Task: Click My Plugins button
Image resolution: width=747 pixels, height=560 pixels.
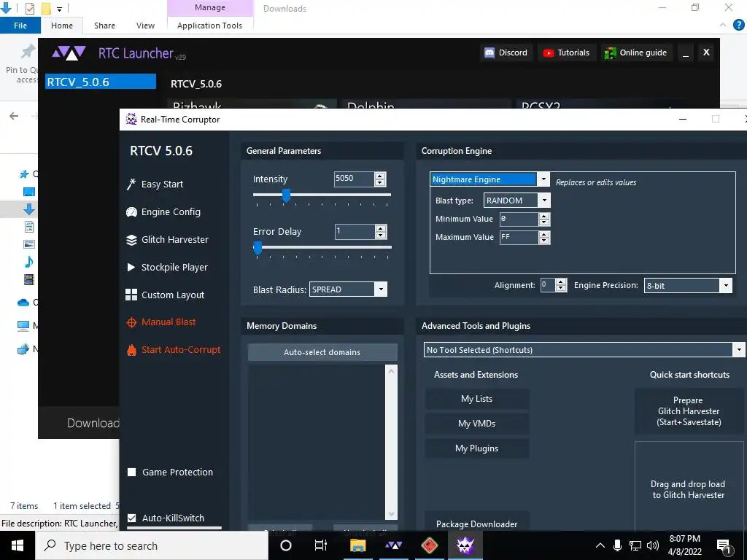Action: coord(477,448)
